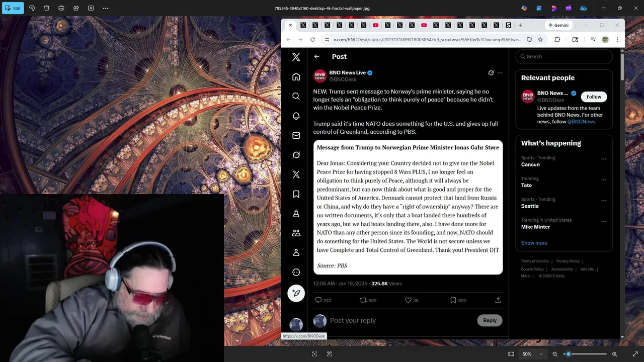Click the compose Post feather button
Image resolution: width=644 pixels, height=362 pixels.
[x=296, y=293]
